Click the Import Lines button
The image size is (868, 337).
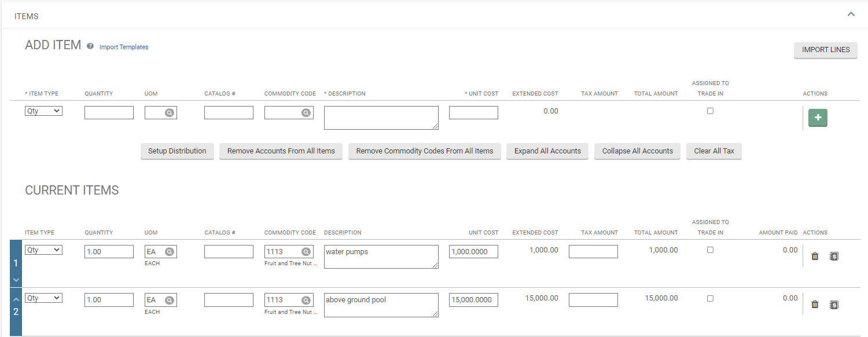click(x=825, y=50)
